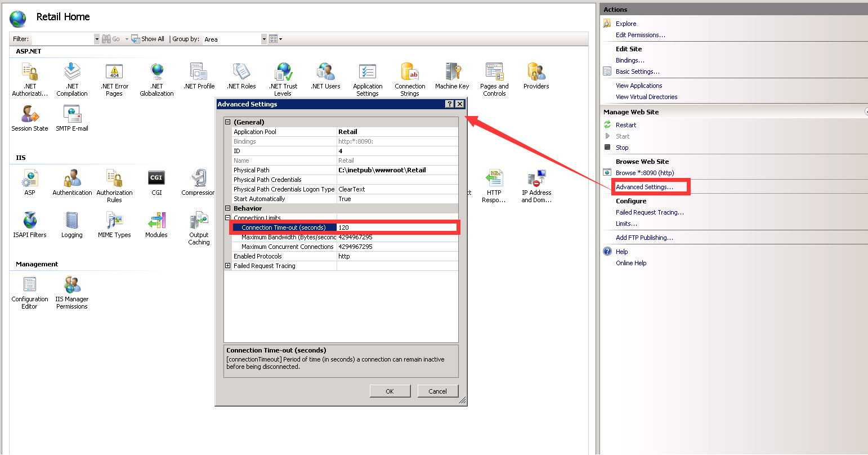Screen dimensions: 868x455
Task: Click Edit Permissions action link
Action: pos(640,35)
